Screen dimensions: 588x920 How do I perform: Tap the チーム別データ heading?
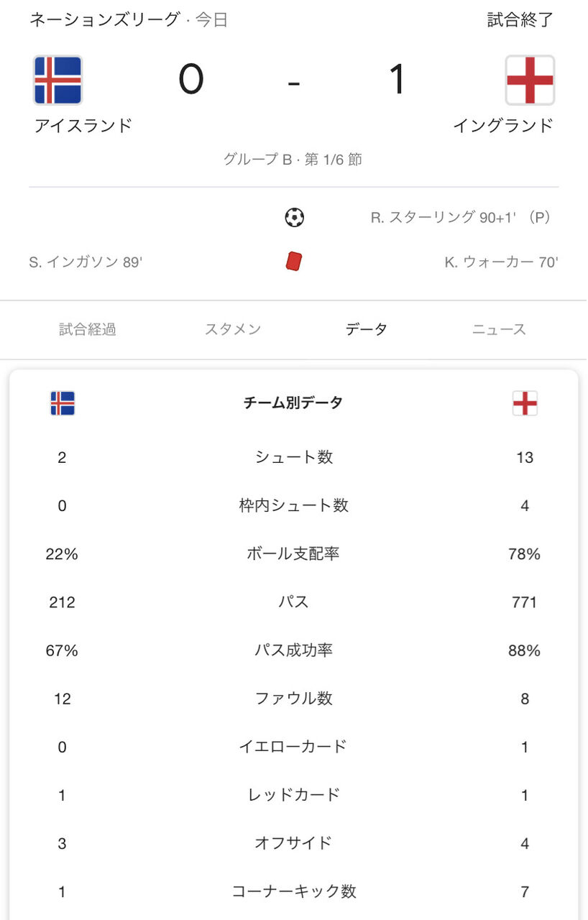point(293,403)
